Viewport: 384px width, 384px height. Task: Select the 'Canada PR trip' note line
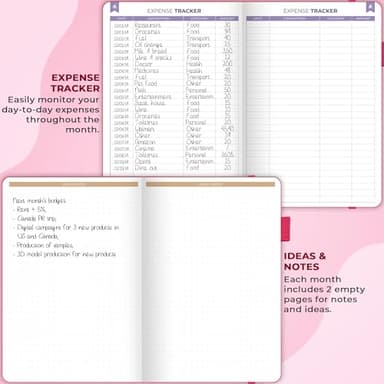tap(35, 219)
